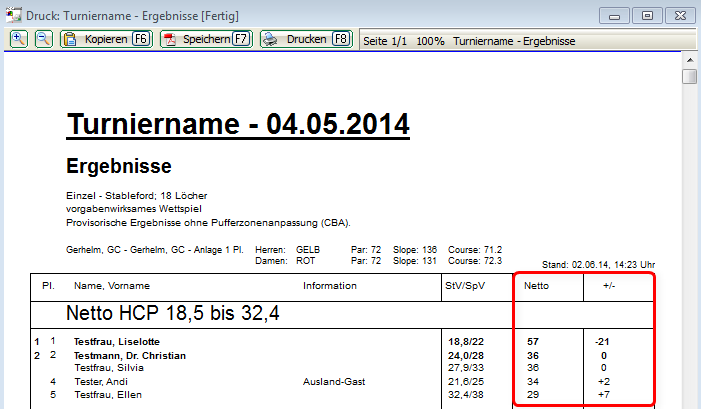
Task: Minimize the print preview window
Action: click(x=617, y=15)
